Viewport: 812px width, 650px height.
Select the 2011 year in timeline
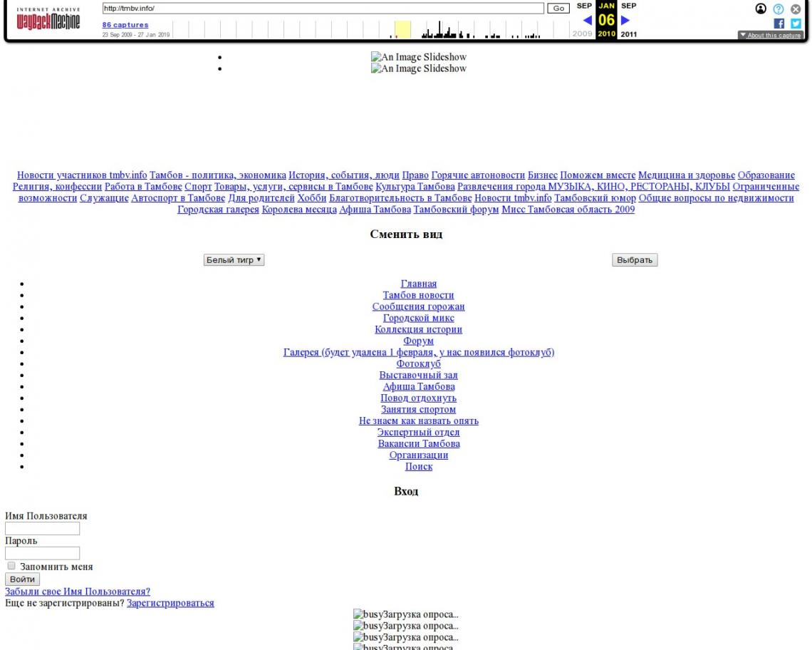point(629,34)
